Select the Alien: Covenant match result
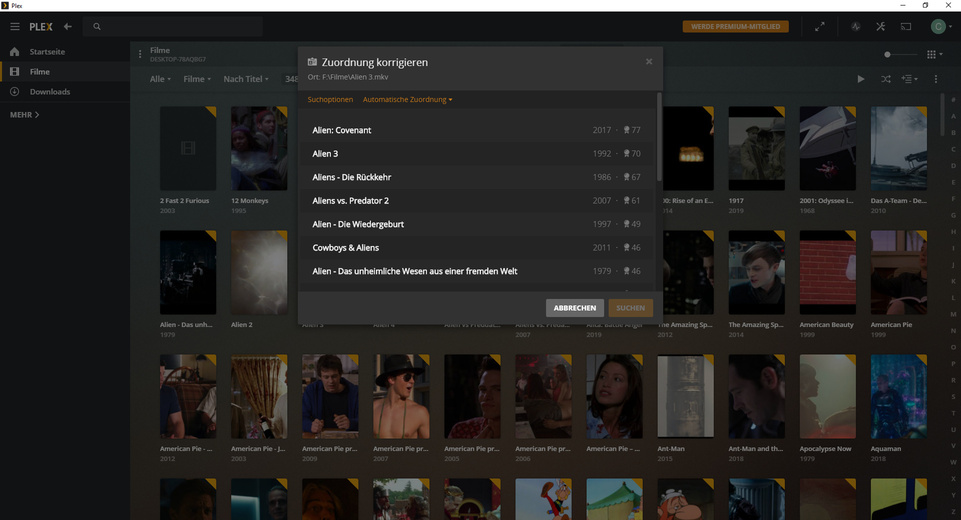The height and width of the screenshot is (520, 961). pyautogui.click(x=476, y=130)
